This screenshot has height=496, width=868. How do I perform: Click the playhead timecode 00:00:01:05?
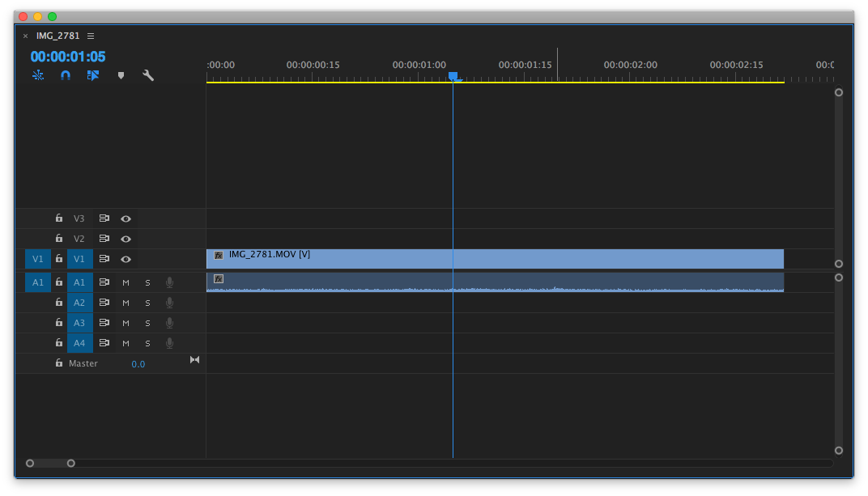(x=68, y=57)
